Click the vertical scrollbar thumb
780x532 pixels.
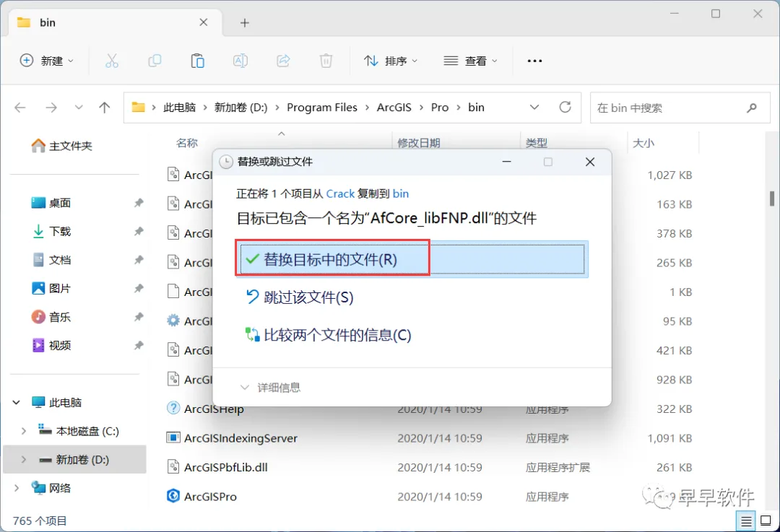pyautogui.click(x=771, y=199)
